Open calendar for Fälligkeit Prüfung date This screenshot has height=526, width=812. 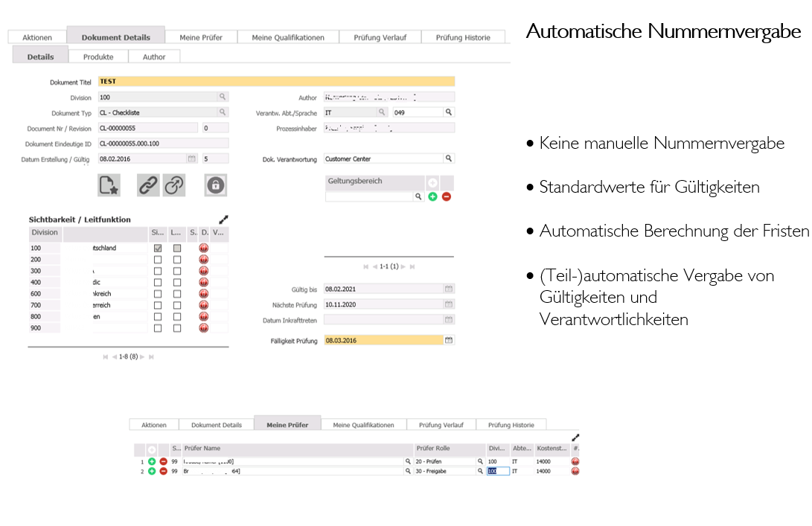tap(449, 340)
